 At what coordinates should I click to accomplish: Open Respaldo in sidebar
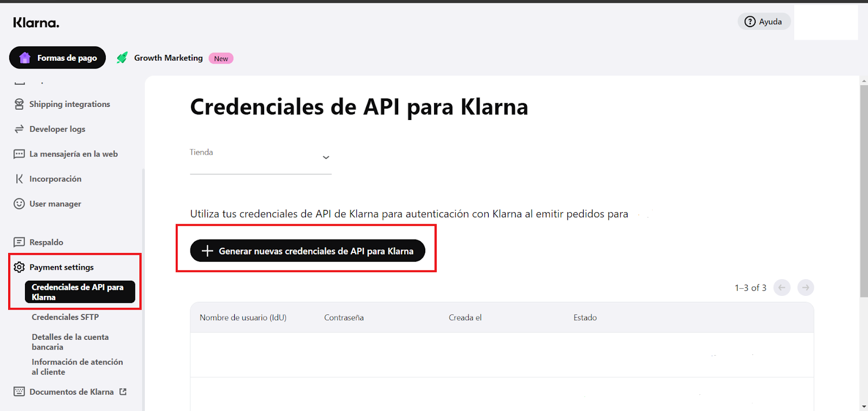tap(46, 242)
